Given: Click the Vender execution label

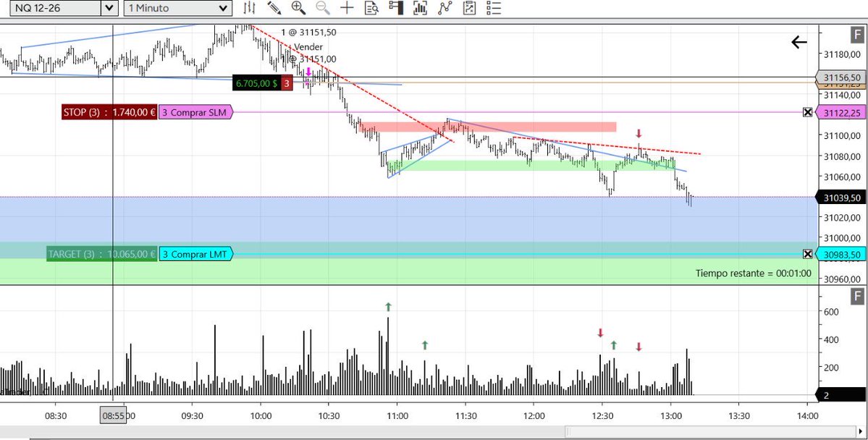Looking at the screenshot, I should [308, 46].
